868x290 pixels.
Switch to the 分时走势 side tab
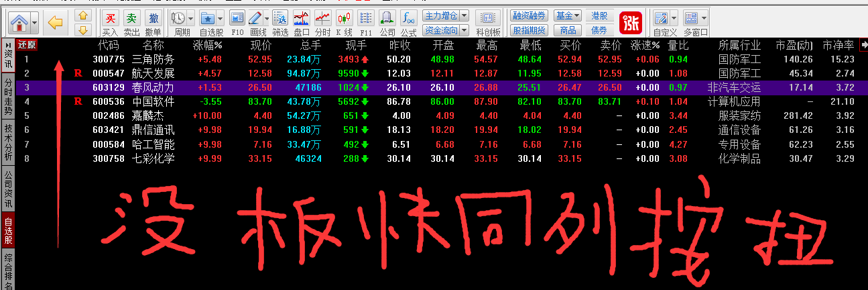(8, 95)
